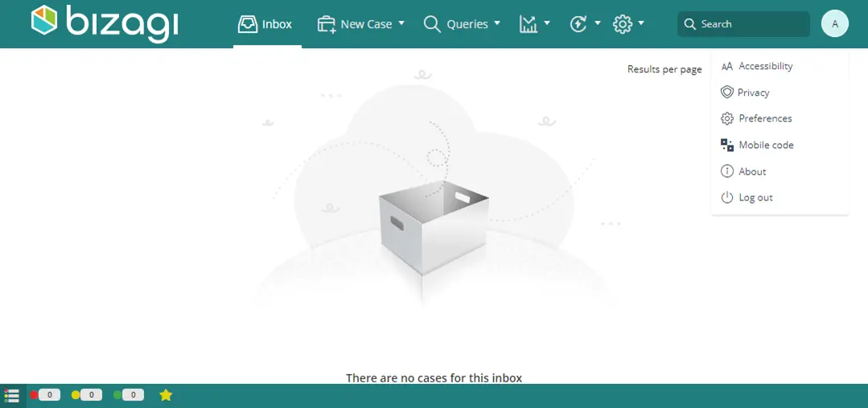
Task: Click the red counter badge showing 0
Action: pyautogui.click(x=49, y=395)
